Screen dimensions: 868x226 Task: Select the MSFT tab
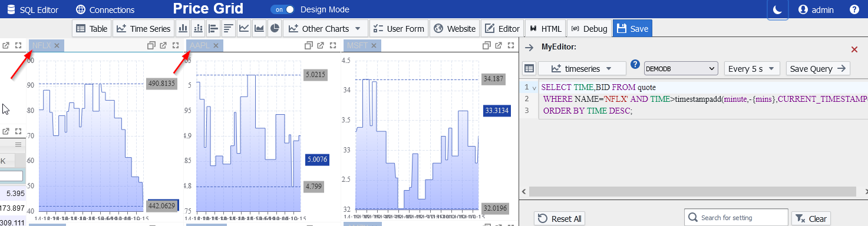tap(358, 45)
